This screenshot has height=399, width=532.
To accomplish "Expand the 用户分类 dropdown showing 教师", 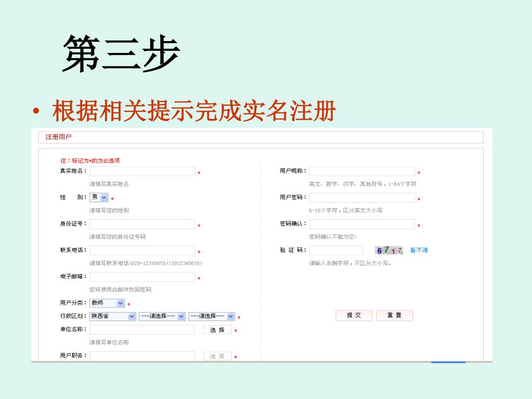I will (107, 303).
